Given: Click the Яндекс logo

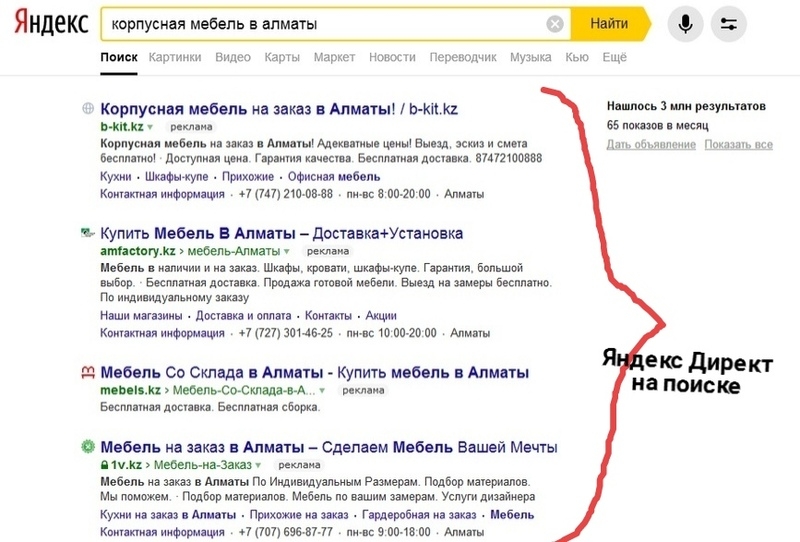Looking at the screenshot, I should [x=51, y=23].
